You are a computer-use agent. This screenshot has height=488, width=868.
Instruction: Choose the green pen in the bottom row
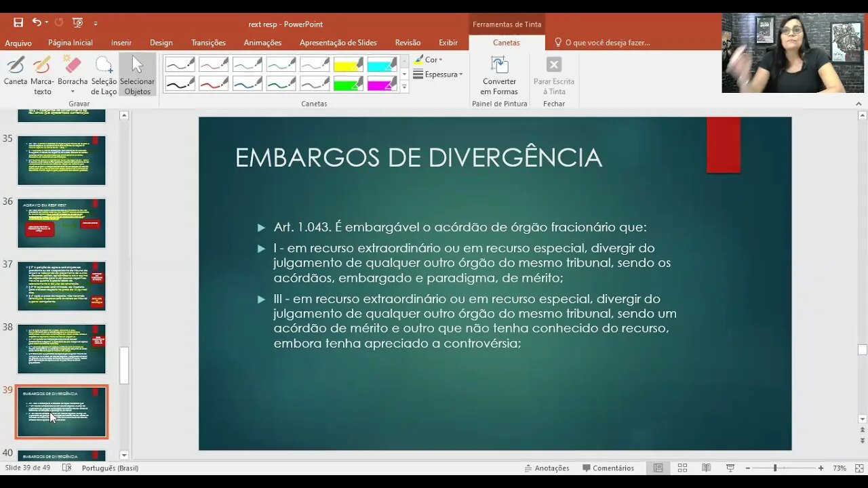coord(281,84)
